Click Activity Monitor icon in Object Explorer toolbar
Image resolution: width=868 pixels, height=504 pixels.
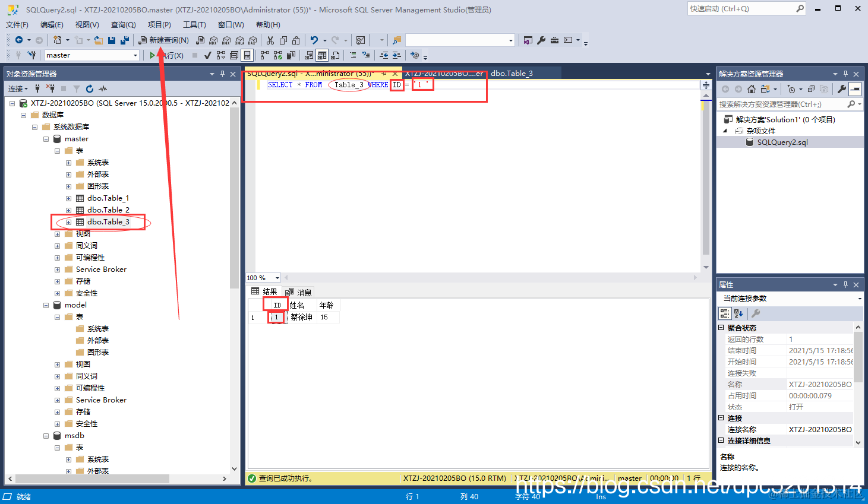[103, 88]
